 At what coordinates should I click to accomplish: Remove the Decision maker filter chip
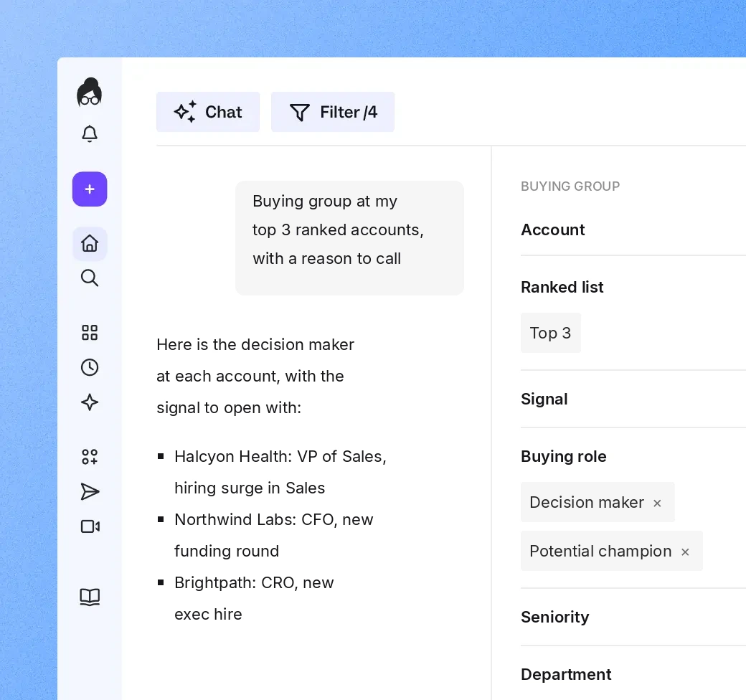pos(657,503)
